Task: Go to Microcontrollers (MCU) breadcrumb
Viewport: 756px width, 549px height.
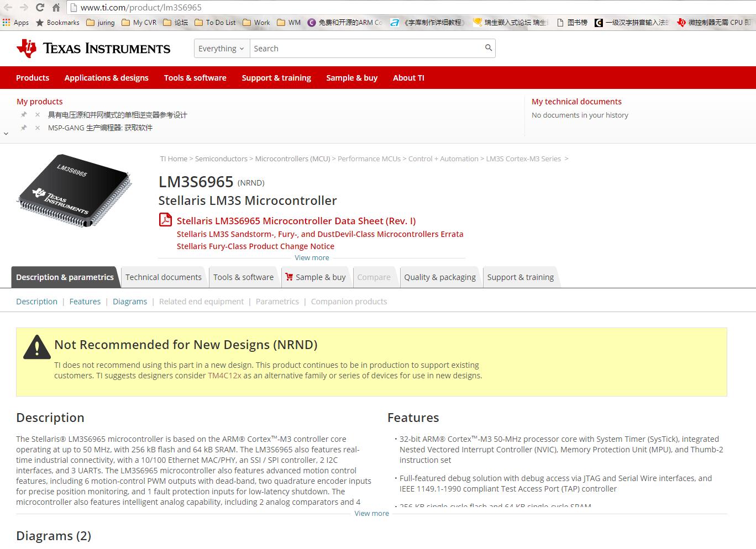Action: coord(292,159)
